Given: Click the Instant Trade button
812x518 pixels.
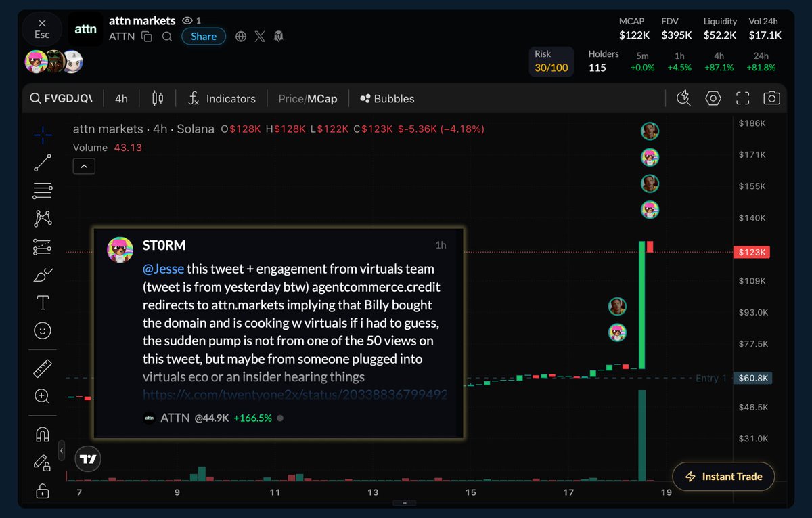Looking at the screenshot, I should coord(723,477).
